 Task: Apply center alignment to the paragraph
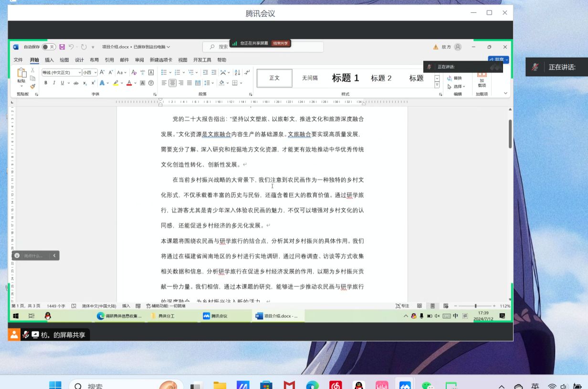tap(172, 83)
